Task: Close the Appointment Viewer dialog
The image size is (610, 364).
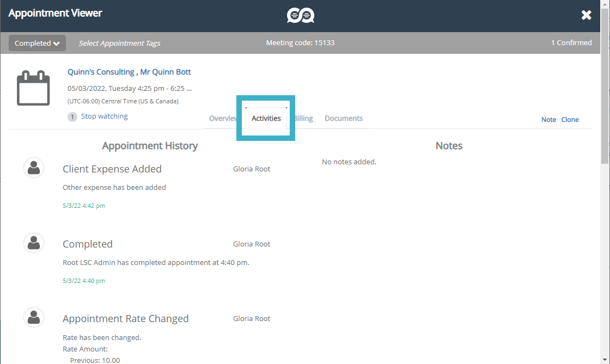Action: point(586,15)
